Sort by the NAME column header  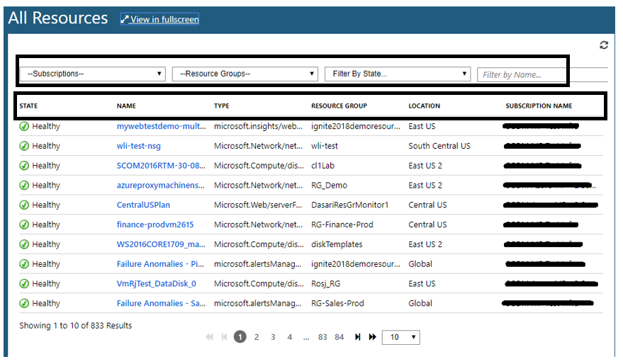click(x=126, y=106)
